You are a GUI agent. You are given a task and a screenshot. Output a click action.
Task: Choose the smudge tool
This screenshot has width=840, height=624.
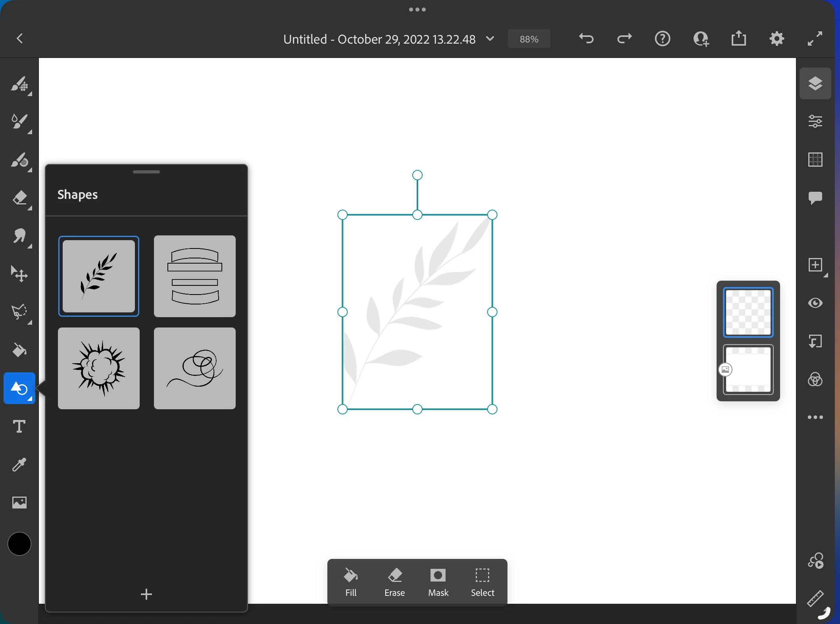pos(19,236)
